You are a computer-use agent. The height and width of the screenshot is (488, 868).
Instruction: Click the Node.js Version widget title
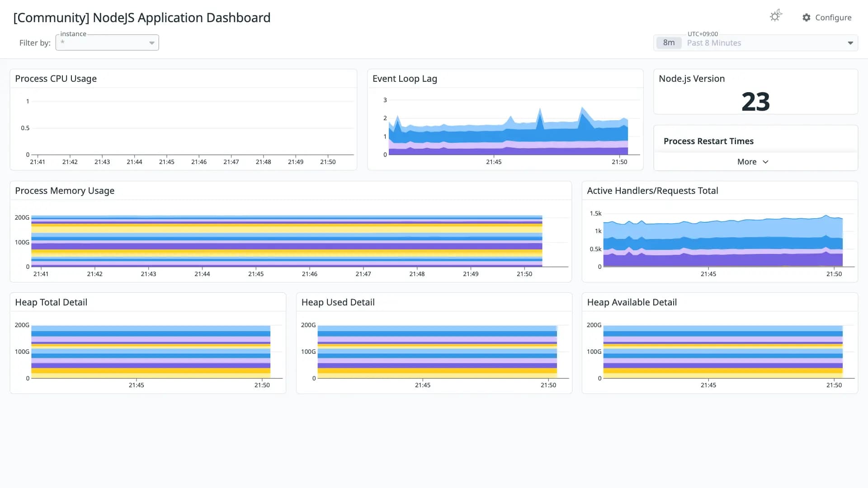692,79
